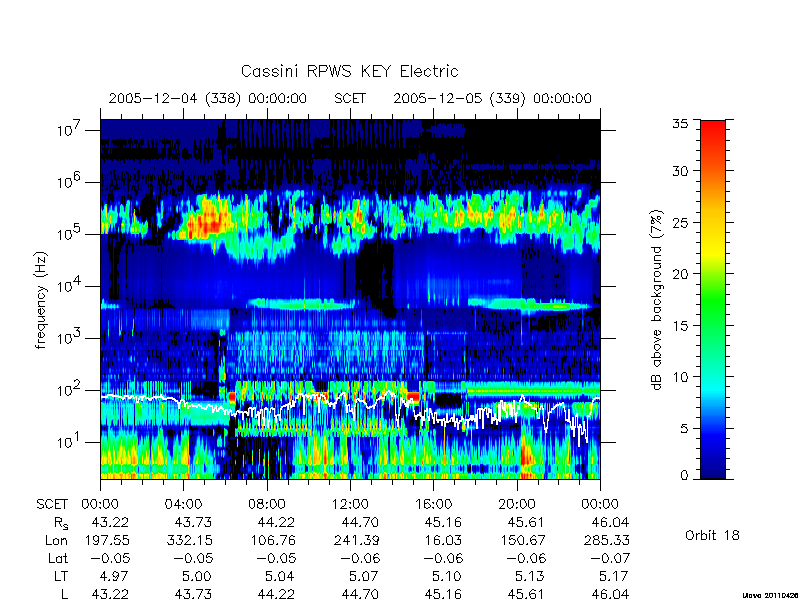Viewport: 800px width, 600px height.
Task: Click the LT value 5.00
Action: point(198,577)
